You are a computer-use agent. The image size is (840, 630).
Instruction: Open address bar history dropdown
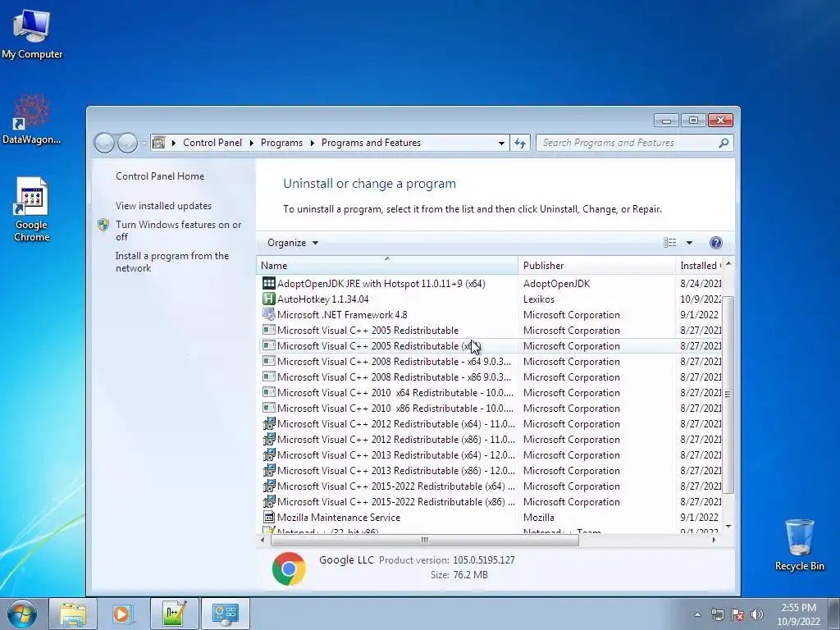[501, 143]
